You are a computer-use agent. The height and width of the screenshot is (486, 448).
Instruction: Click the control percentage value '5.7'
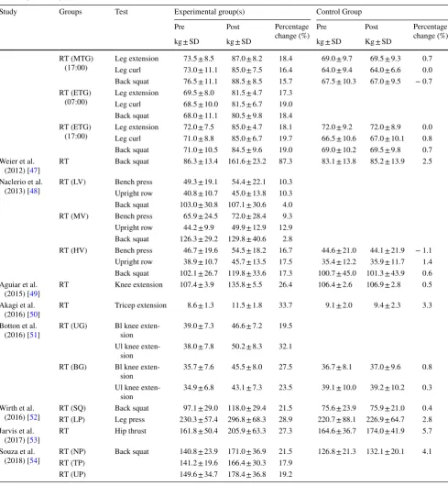click(427, 431)
